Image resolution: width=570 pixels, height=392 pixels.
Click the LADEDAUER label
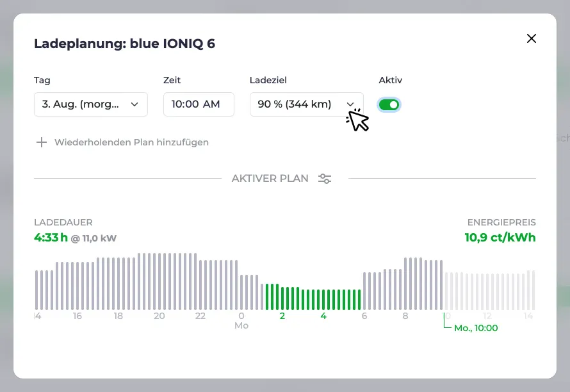coord(63,222)
